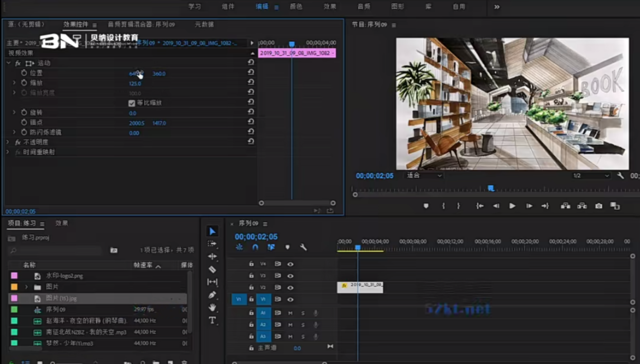
Task: Expand the Time Remapping effect
Action: click(x=8, y=152)
